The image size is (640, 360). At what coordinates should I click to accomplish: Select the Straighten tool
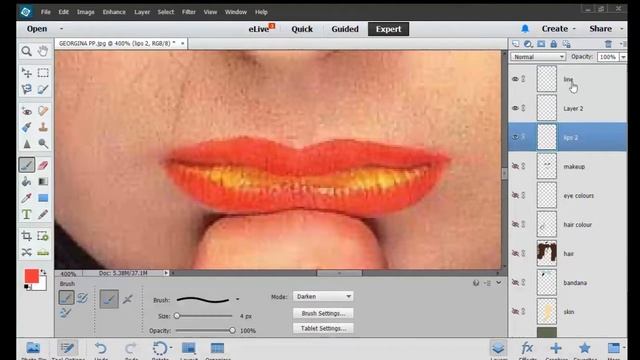click(43, 252)
